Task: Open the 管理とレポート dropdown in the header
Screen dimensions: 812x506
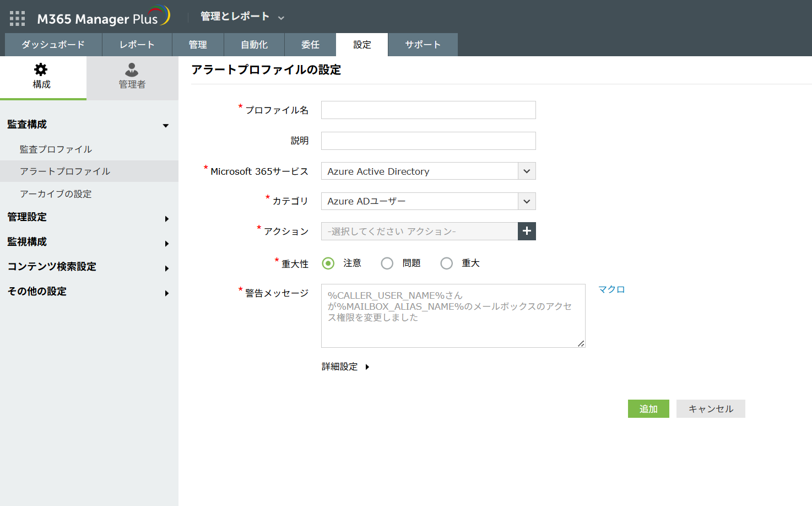Action: (x=242, y=17)
